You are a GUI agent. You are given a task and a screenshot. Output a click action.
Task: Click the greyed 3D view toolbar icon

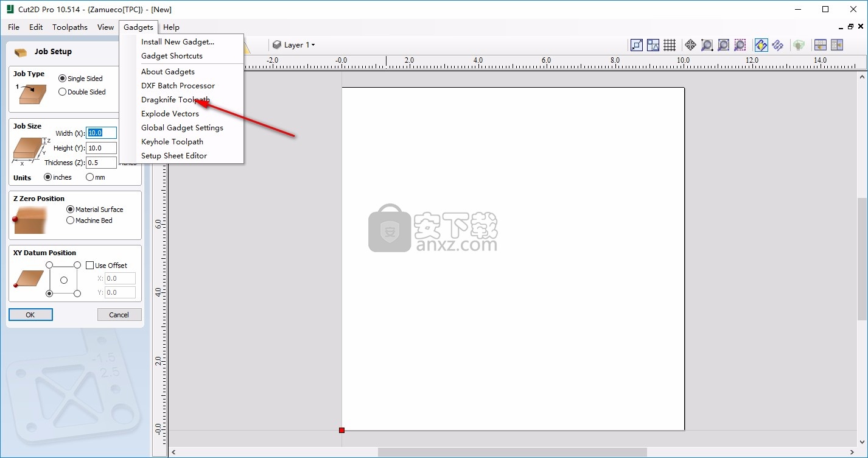[799, 45]
